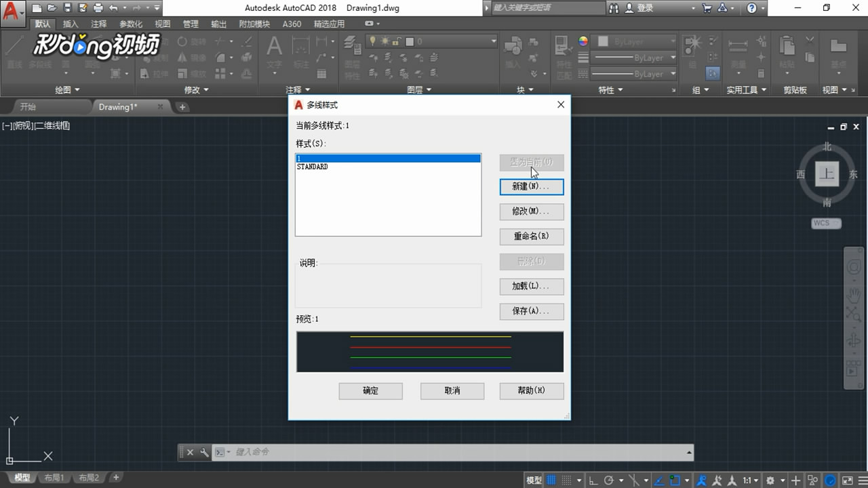The width and height of the screenshot is (868, 488).
Task: Click the 新建(N)... button
Action: tap(532, 186)
